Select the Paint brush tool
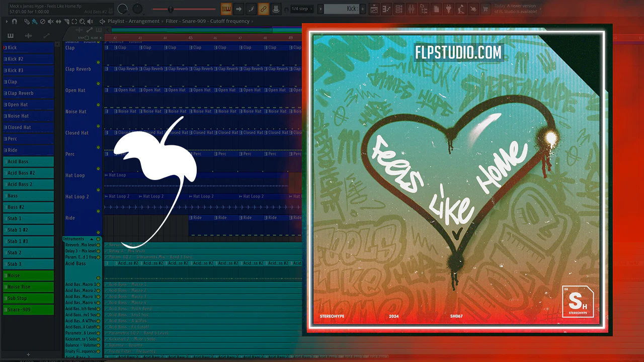This screenshot has width=644, height=362. (x=34, y=22)
